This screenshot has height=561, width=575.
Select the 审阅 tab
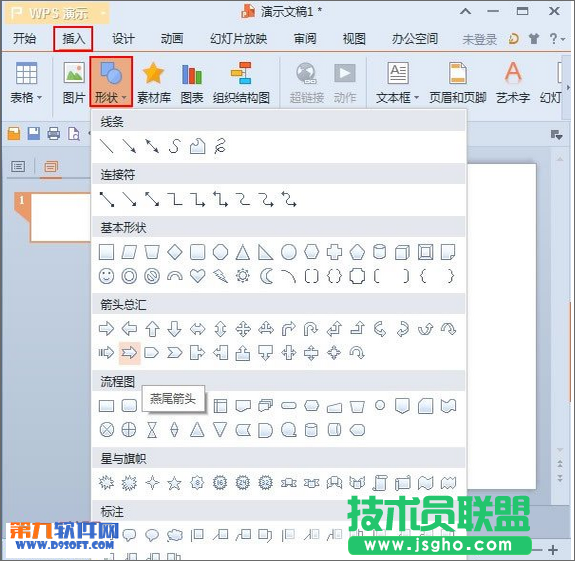tap(305, 38)
